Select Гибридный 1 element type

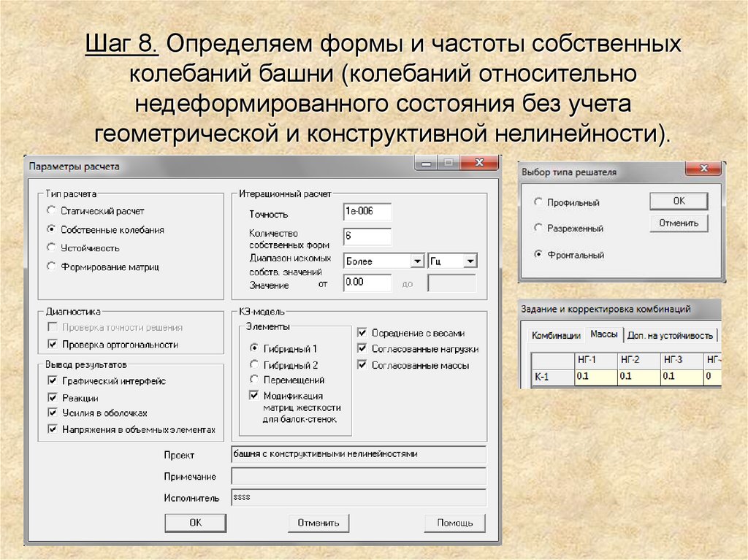pyautogui.click(x=254, y=348)
